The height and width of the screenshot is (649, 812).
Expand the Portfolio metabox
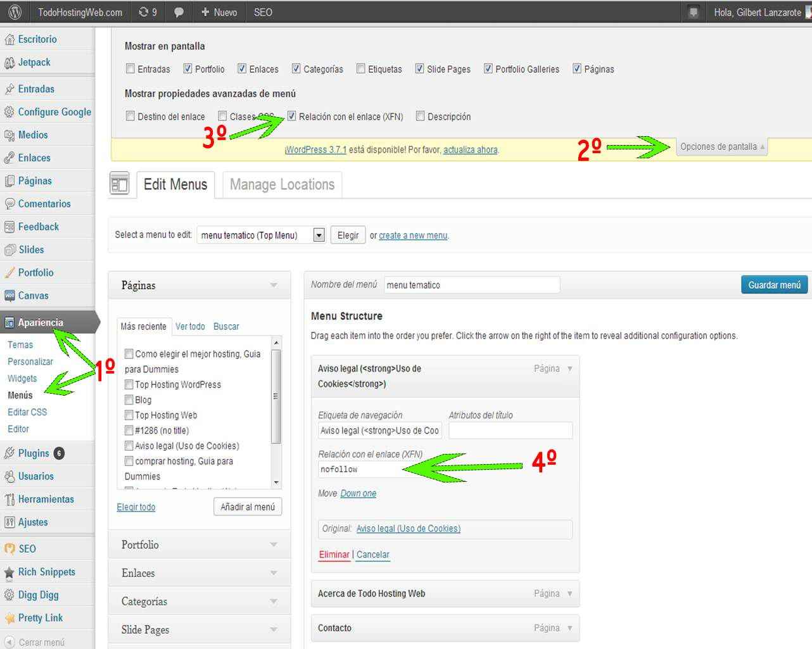200,545
